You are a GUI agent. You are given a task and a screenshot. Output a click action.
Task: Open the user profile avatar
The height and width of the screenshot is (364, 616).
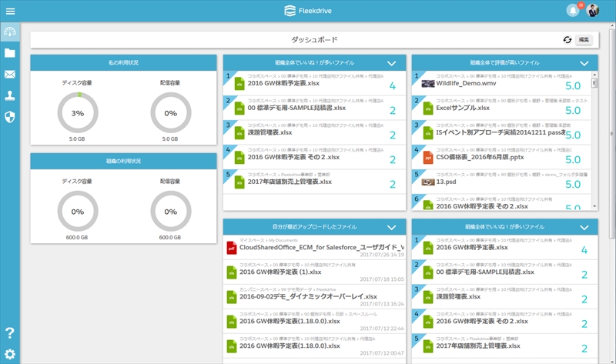point(592,11)
